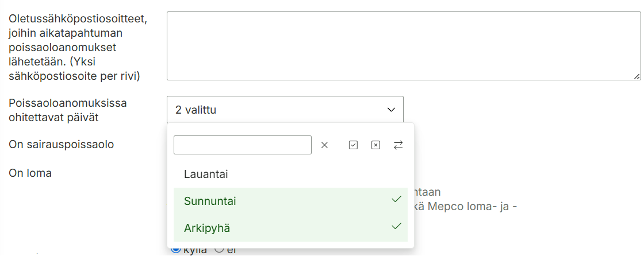Open the '2 valittu' combo box
The image size is (644, 256).
click(285, 110)
